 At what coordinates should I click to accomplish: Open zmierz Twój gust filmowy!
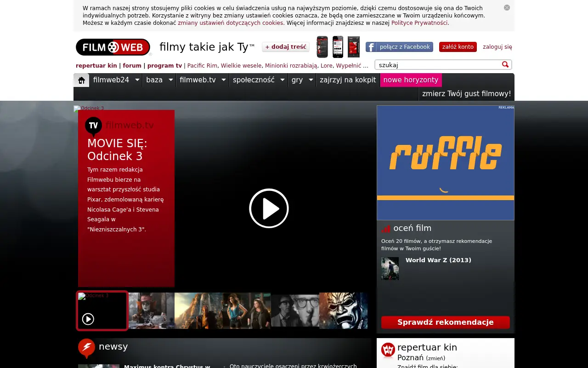467,94
